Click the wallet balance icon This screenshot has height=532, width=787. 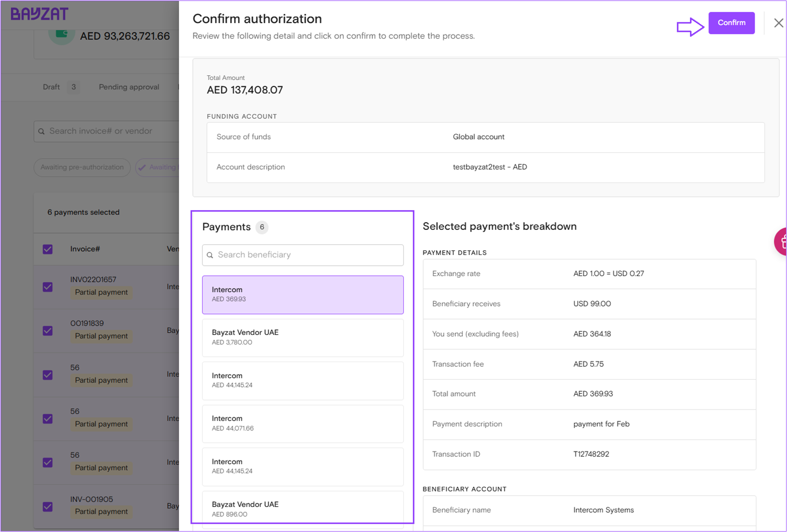pyautogui.click(x=61, y=35)
